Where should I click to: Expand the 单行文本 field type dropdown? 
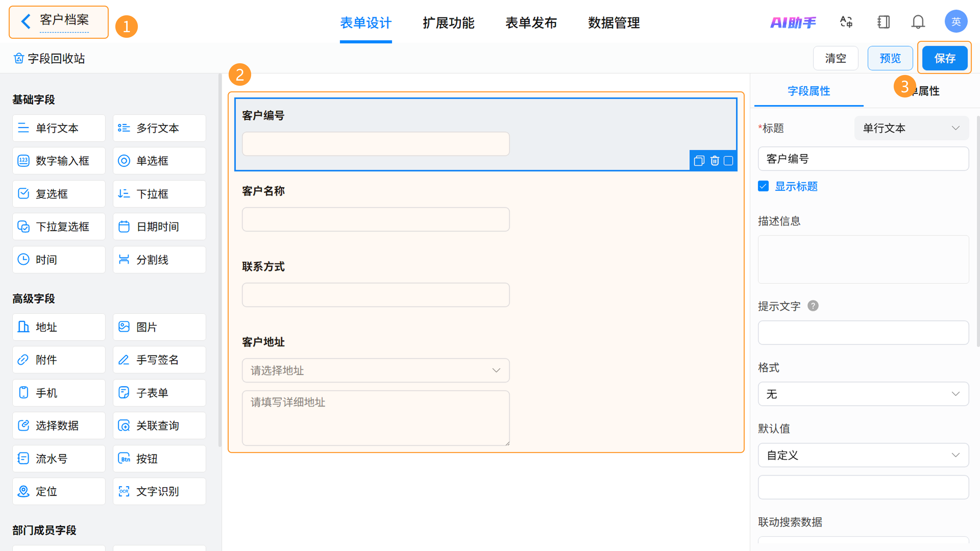point(911,128)
